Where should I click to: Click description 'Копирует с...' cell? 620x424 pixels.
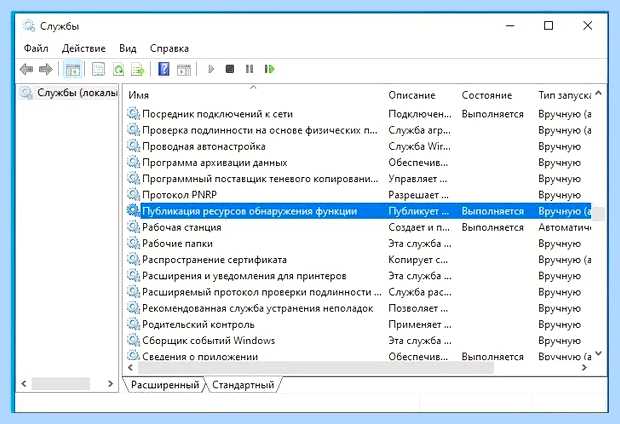point(418,260)
